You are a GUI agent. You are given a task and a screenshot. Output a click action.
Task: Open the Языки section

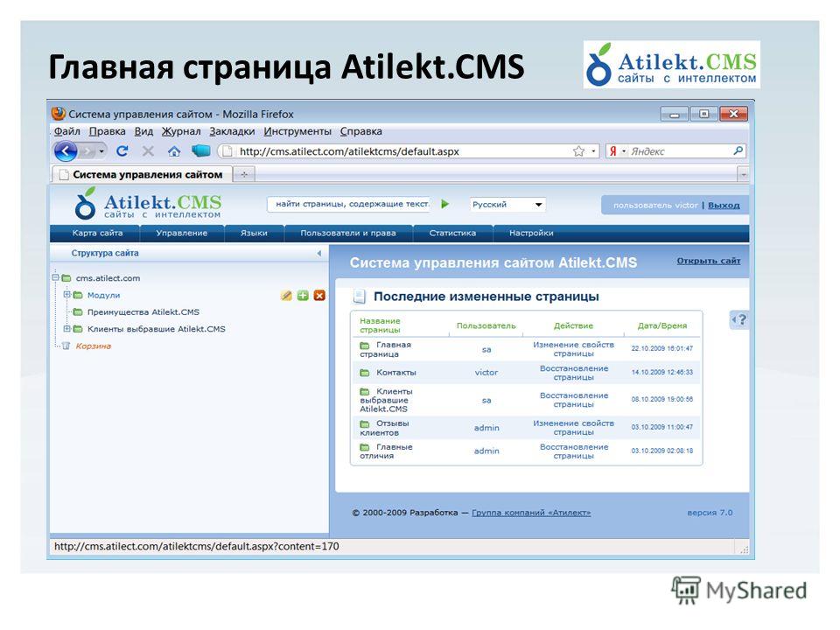(x=254, y=233)
